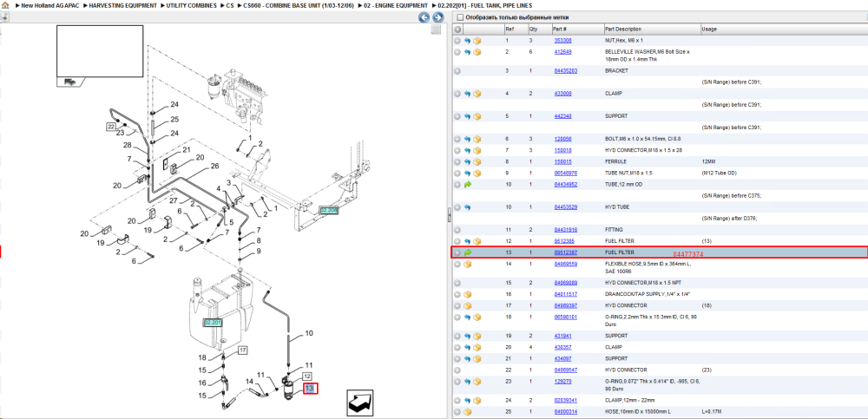The image size is (868, 419).
Task: Click box icon in Ref 18 O-RING row
Action: (x=477, y=318)
